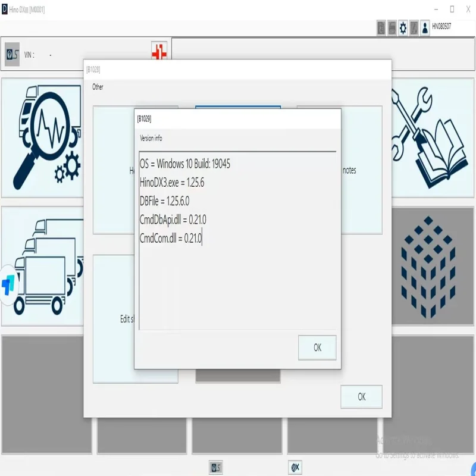Click the 'Other' heading in B1028 dialog
The width and height of the screenshot is (476, 476).
pyautogui.click(x=98, y=87)
